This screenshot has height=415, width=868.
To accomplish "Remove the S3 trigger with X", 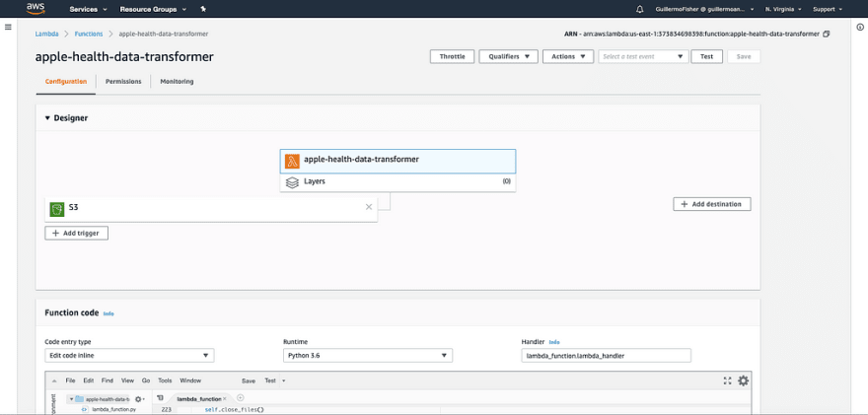I will coord(369,207).
